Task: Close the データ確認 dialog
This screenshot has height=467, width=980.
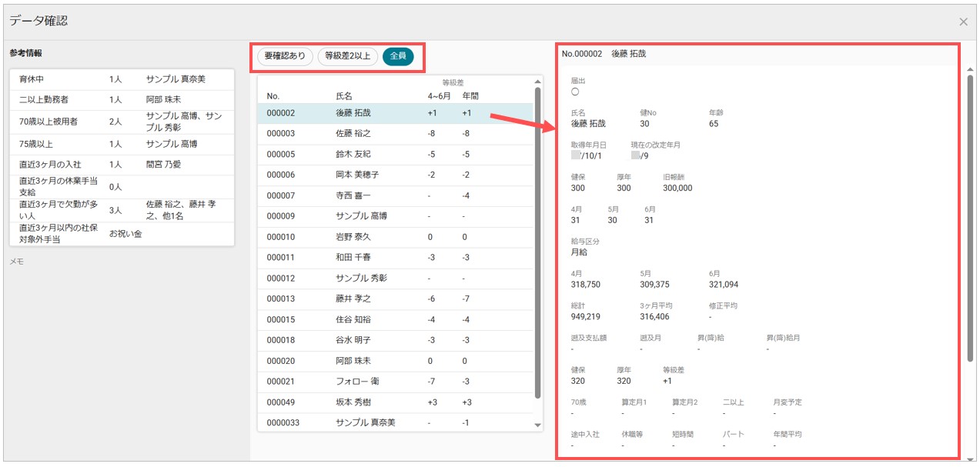Action: [963, 22]
